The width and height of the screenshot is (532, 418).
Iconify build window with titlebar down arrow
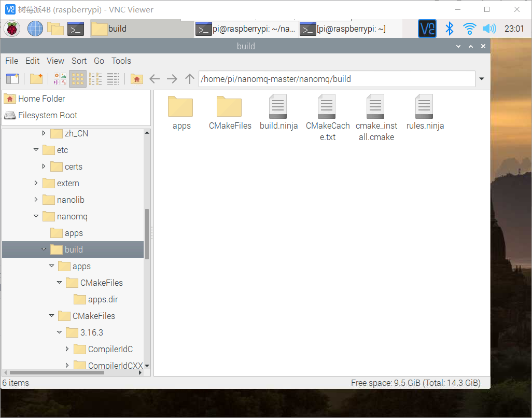[x=458, y=46]
